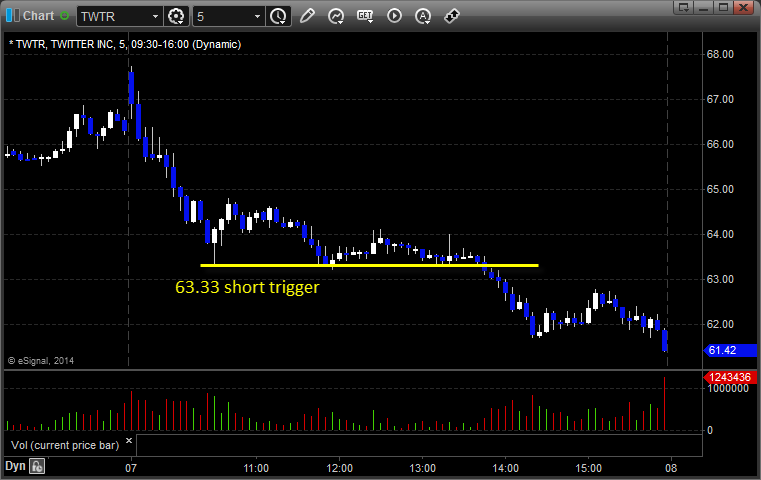Screen dimensions: 761x480
Task: Click the 14:00 time axis label
Action: [506, 468]
